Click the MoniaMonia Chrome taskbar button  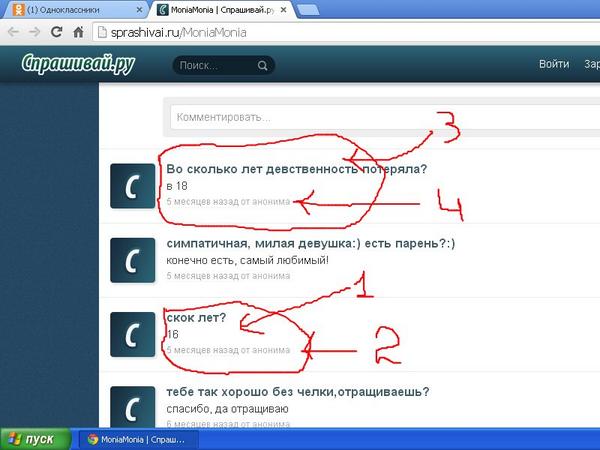pyautogui.click(x=139, y=439)
